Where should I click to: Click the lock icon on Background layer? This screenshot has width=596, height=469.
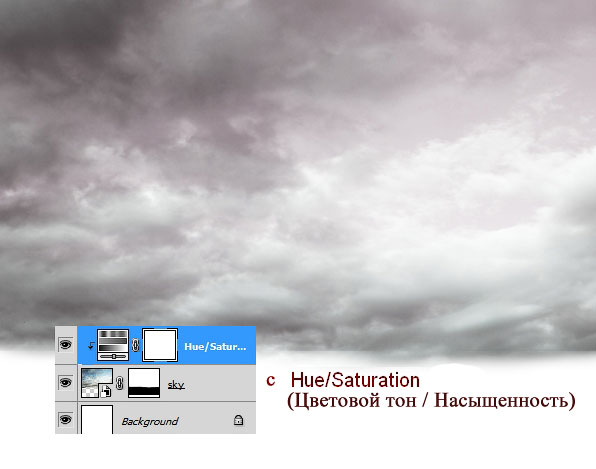[x=238, y=420]
